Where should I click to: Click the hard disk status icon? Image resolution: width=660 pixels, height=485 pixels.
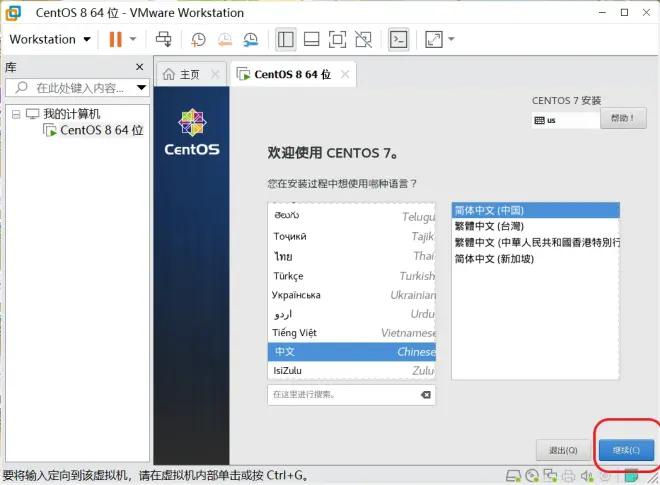(513, 476)
